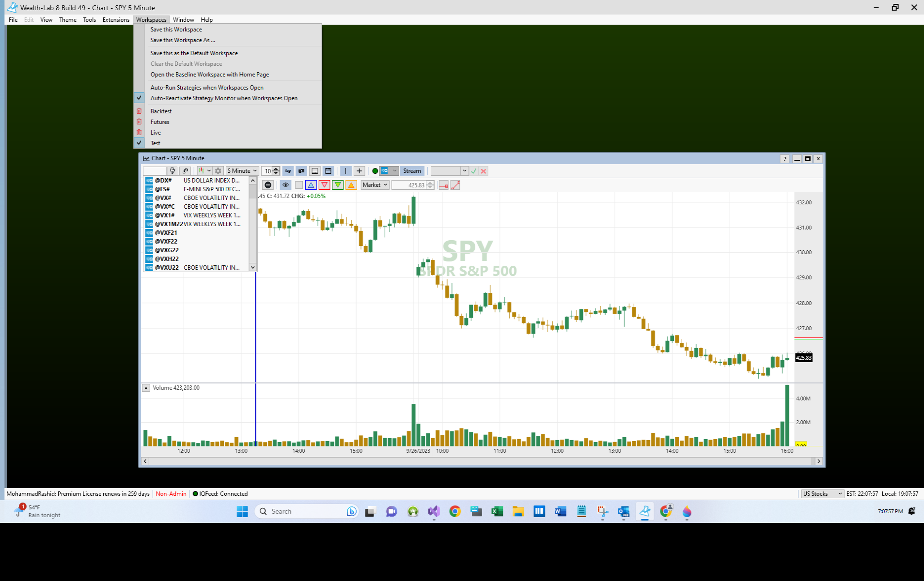
Task: Click the candlestick chart style icon
Action: tap(201, 171)
